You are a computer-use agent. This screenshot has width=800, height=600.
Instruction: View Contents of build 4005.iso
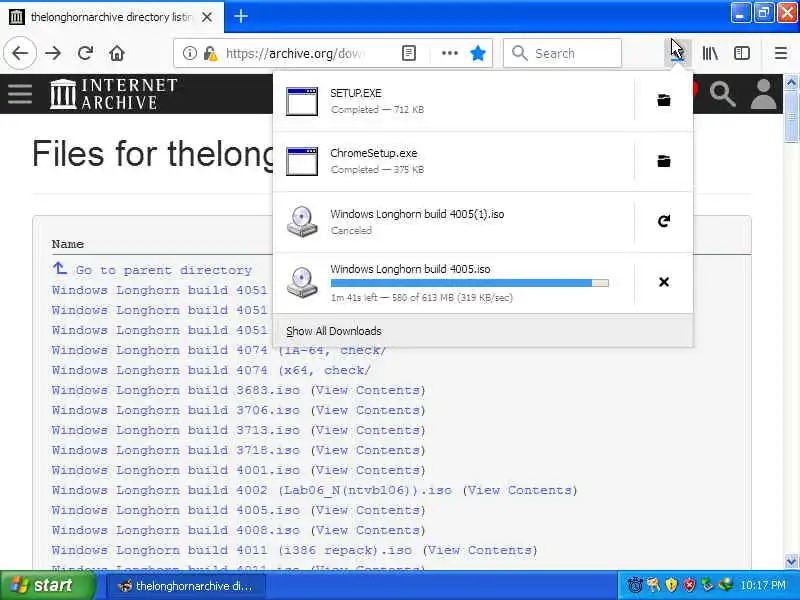(x=368, y=510)
